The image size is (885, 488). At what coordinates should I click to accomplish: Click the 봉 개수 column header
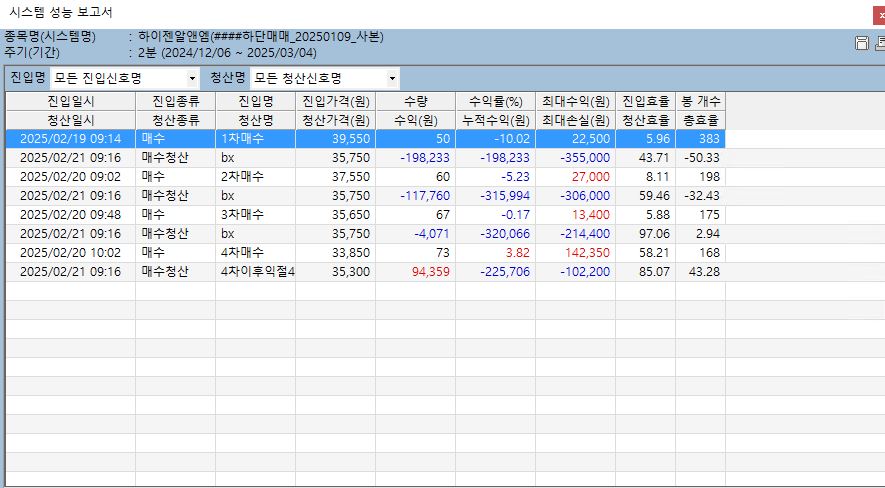[x=700, y=102]
